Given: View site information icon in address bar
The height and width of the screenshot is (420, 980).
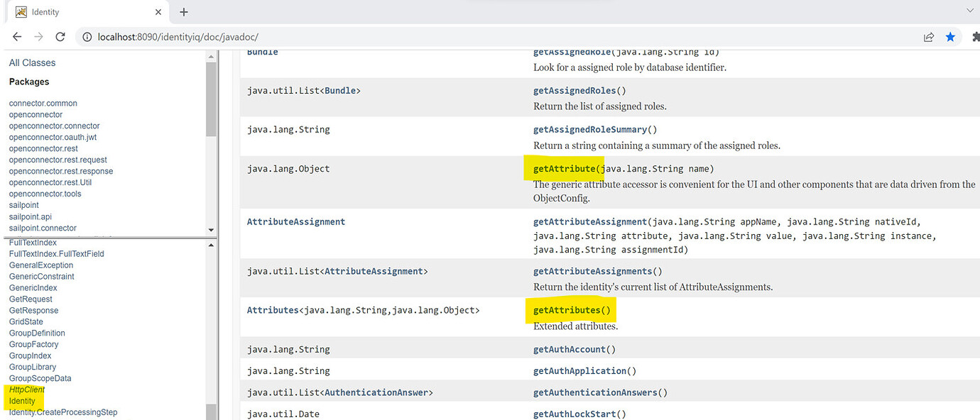Looking at the screenshot, I should (87, 37).
